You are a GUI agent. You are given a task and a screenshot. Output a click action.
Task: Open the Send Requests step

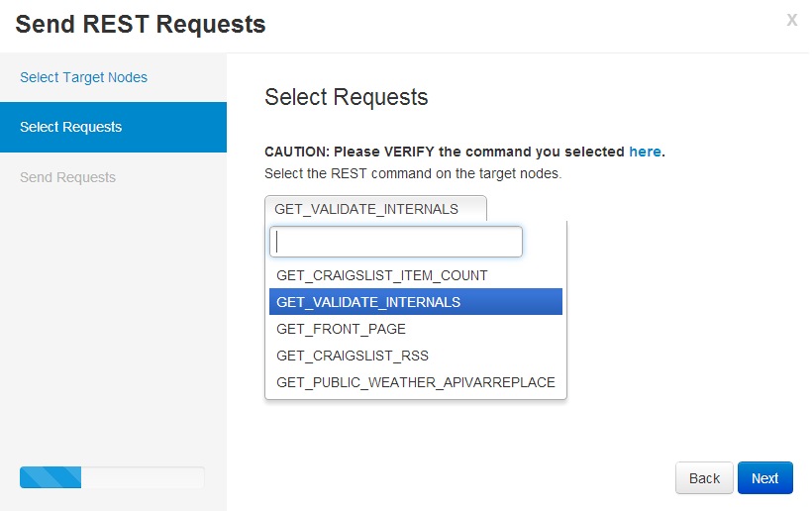click(67, 177)
